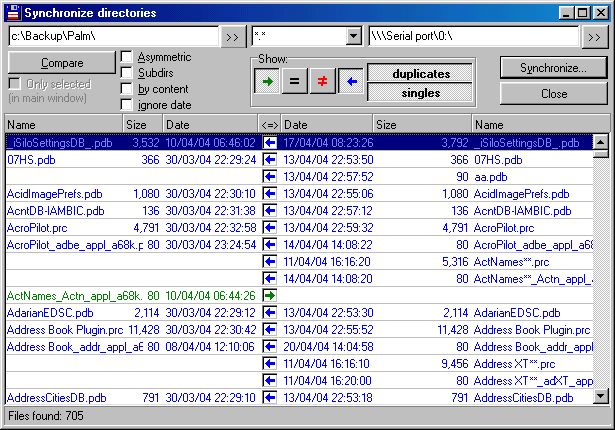Click Files found: 705 status text
Screen dimensions: 615x430
pyautogui.click(x=45, y=415)
